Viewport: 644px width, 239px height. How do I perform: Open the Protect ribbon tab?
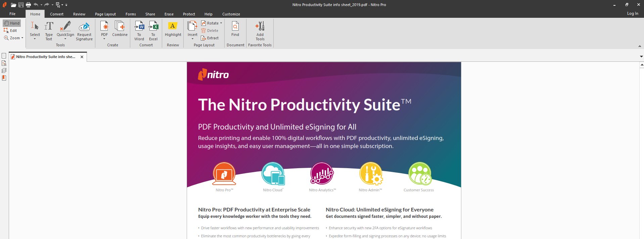point(189,14)
